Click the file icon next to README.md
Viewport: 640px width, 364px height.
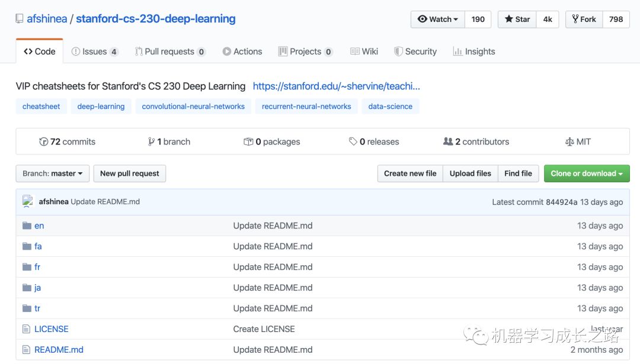click(27, 350)
